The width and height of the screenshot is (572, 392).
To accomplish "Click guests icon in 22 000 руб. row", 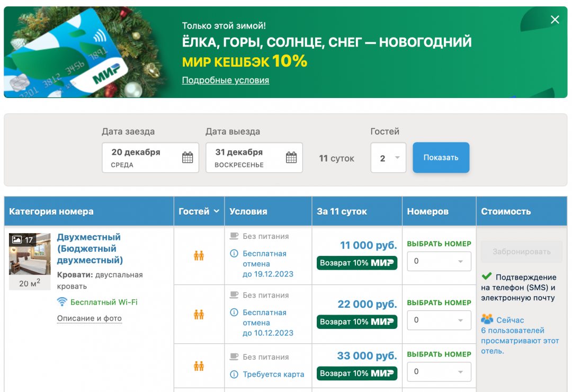I will tap(199, 314).
